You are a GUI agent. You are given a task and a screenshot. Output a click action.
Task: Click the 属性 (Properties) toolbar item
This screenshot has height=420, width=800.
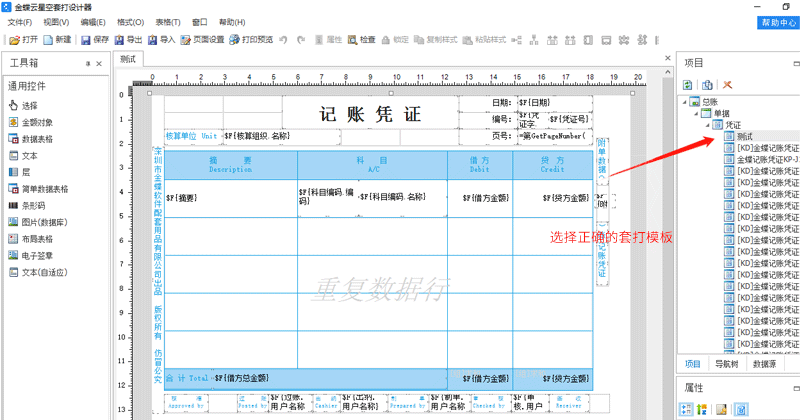point(328,39)
